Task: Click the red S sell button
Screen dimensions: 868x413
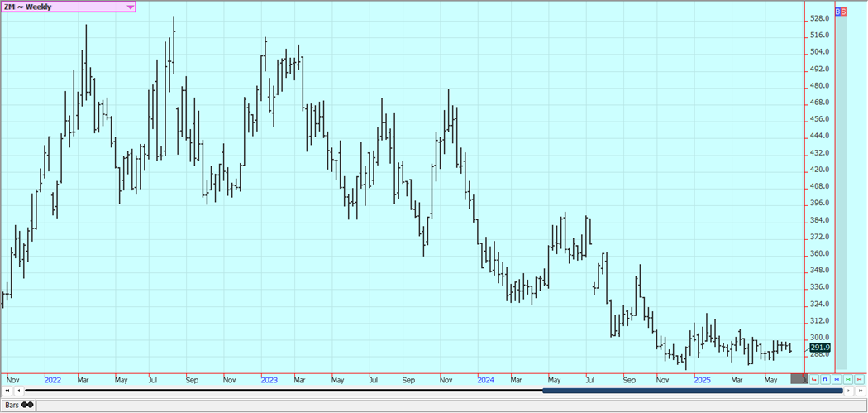Action: point(844,11)
